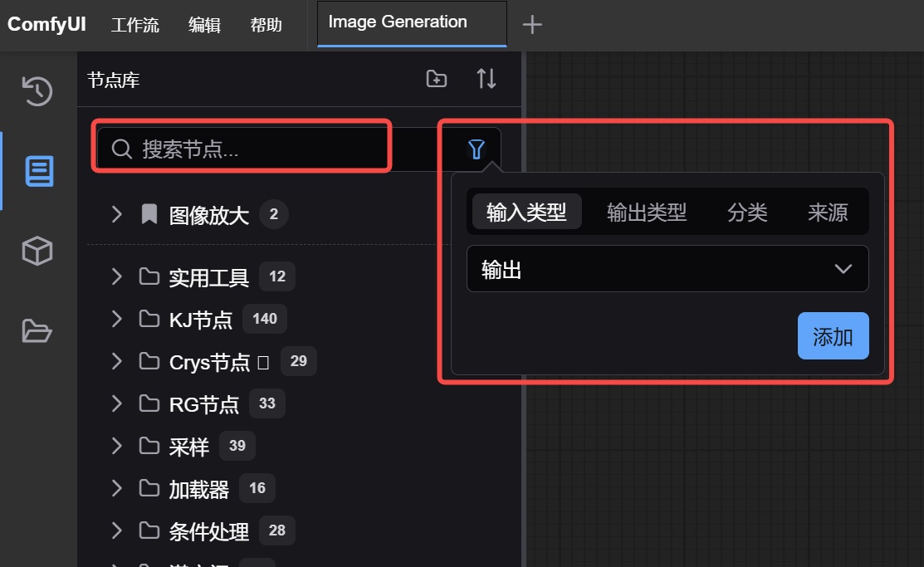This screenshot has height=567, width=924.
Task: Click the ComfyUI logo
Action: point(46,24)
